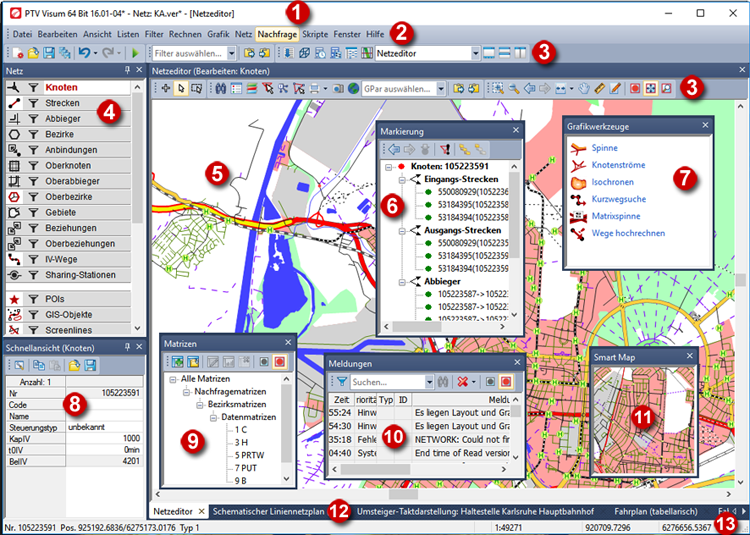This screenshot has height=535, width=750.
Task: Open the Netzeditor window selection dropdown
Action: pyautogui.click(x=475, y=52)
